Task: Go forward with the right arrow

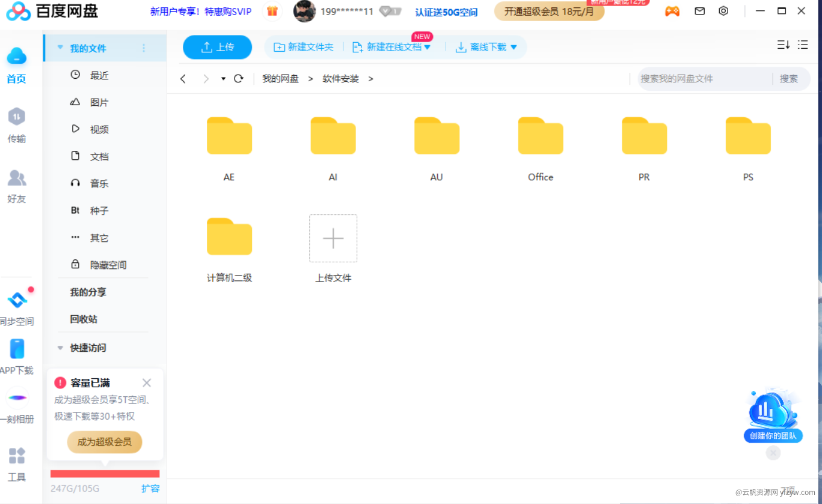Action: pos(206,79)
